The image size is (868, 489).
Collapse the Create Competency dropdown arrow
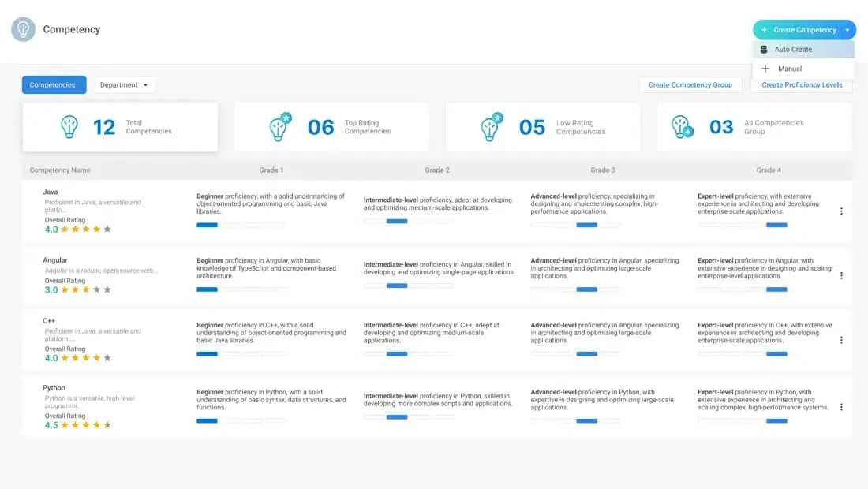pyautogui.click(x=847, y=30)
